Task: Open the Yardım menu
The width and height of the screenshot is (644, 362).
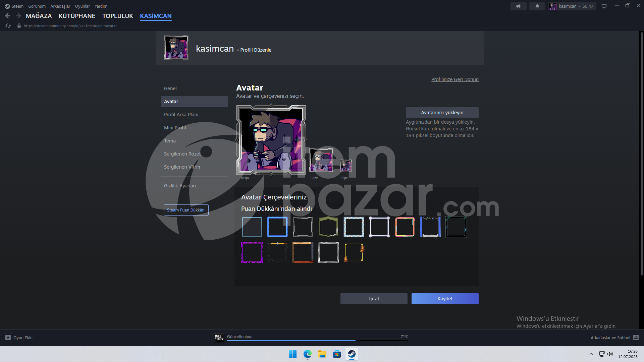Action: [x=101, y=6]
